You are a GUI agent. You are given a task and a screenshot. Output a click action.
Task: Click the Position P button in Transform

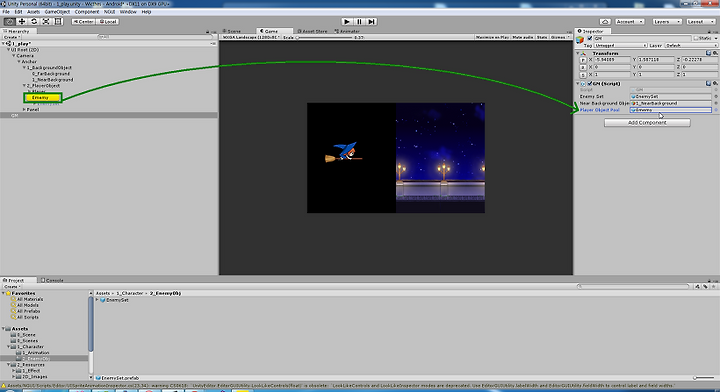pyautogui.click(x=583, y=60)
